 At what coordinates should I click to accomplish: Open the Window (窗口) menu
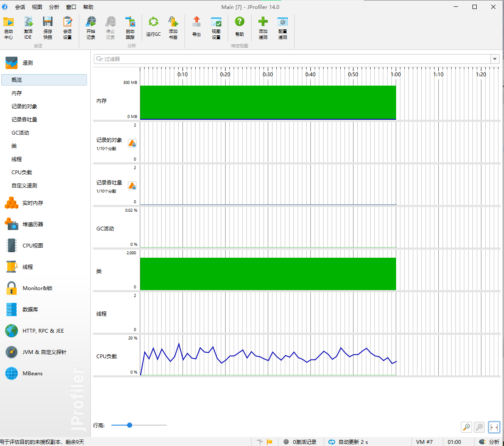[x=71, y=7]
